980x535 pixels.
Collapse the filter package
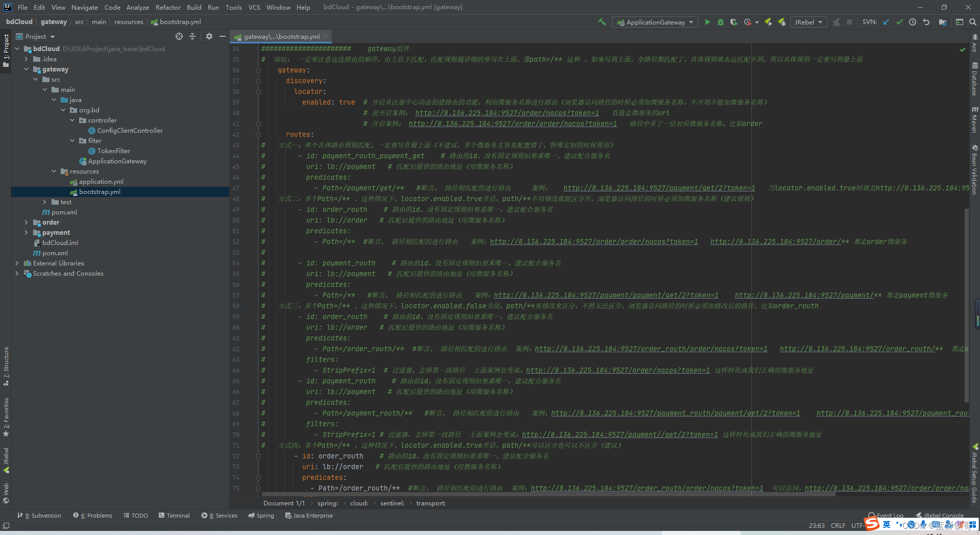72,140
